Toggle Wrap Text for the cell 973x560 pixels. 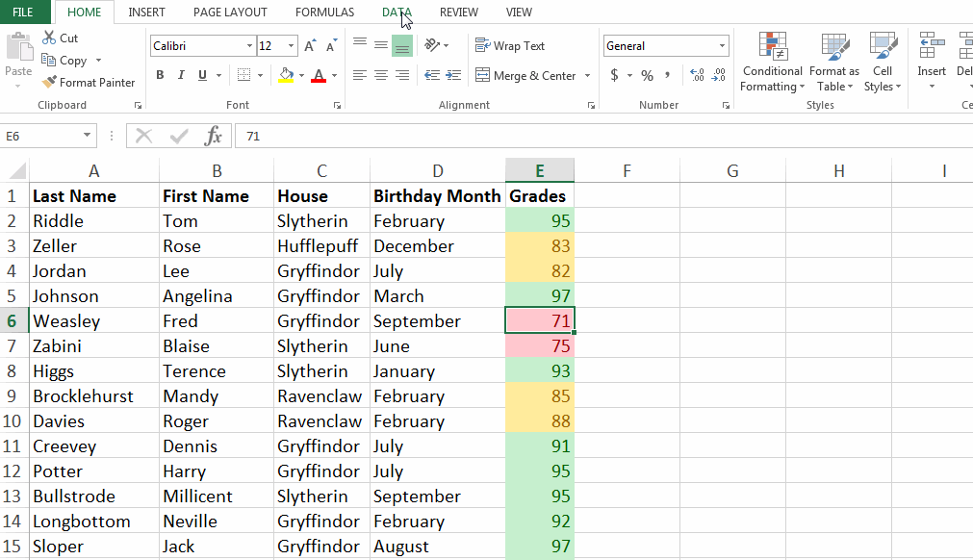click(510, 46)
